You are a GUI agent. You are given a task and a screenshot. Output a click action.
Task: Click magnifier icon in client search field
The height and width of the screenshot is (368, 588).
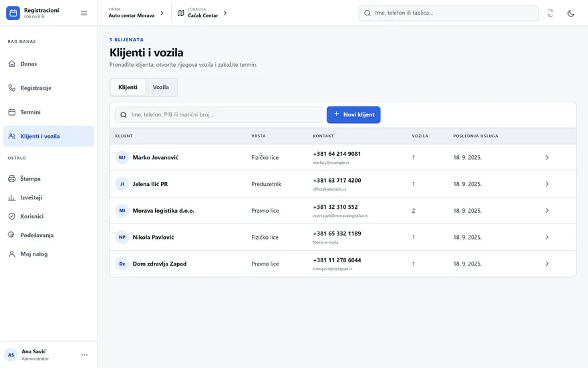[124, 115]
